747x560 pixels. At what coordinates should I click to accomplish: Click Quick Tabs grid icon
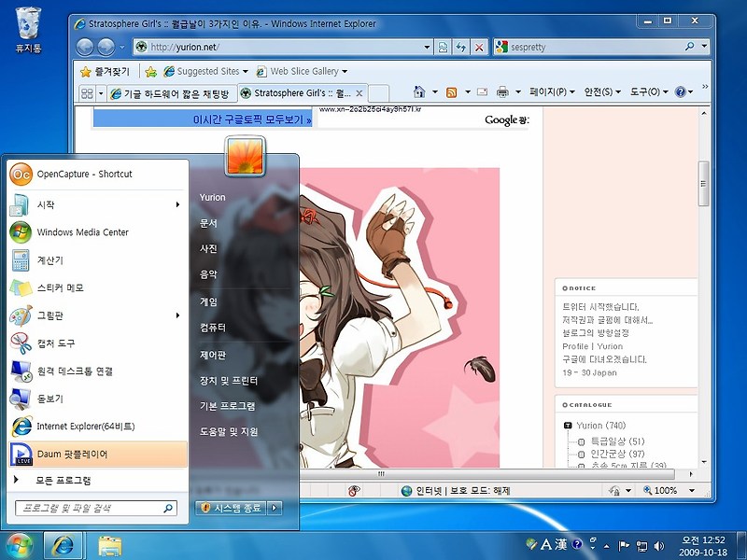87,93
